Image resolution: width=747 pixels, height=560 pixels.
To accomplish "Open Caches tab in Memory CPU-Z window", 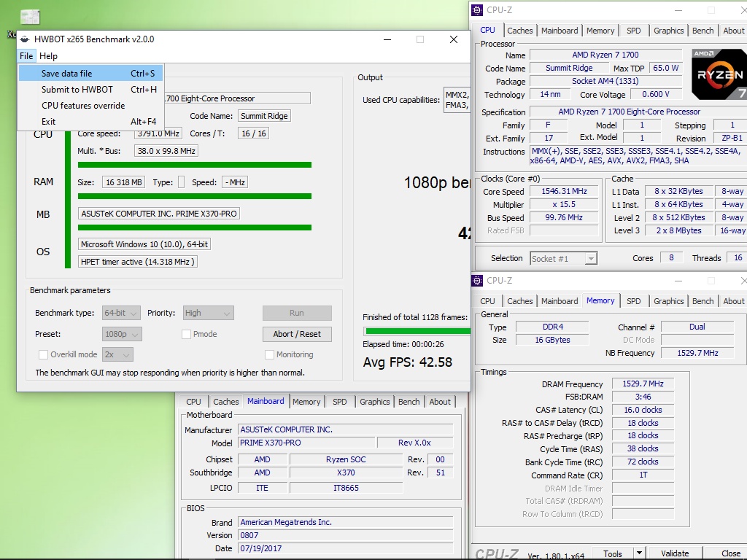I will pos(519,301).
